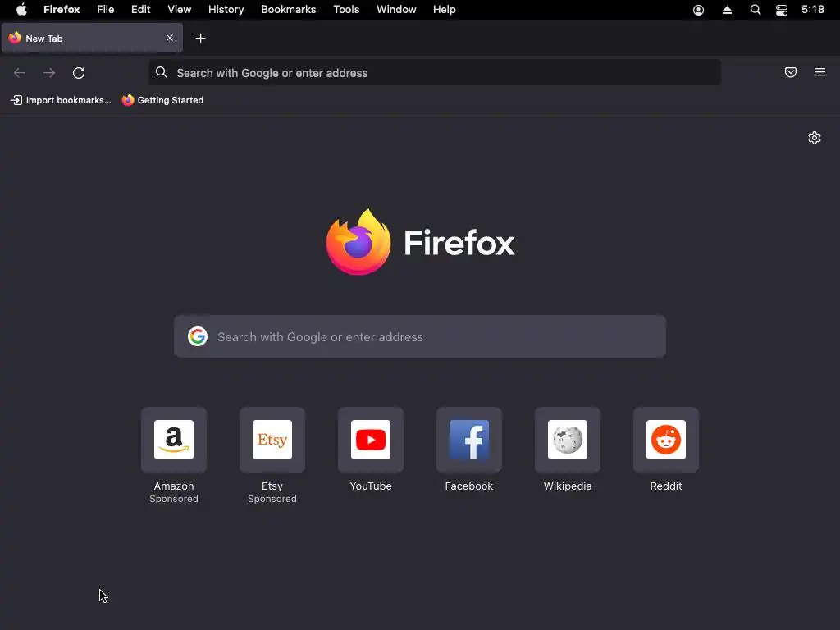Open the Apple menu
The height and width of the screenshot is (630, 840).
(x=21, y=10)
